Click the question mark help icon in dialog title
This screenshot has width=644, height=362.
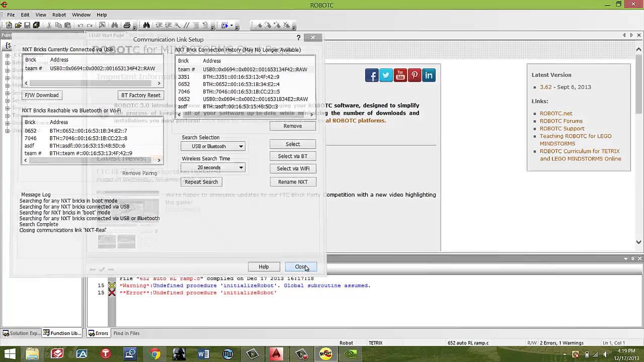[298, 38]
